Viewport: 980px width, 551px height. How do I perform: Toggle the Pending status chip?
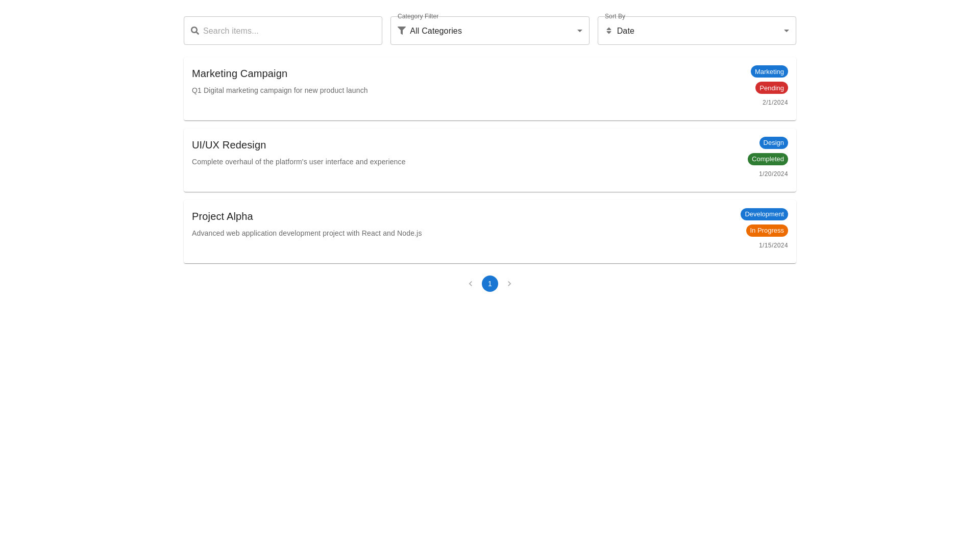click(x=771, y=88)
